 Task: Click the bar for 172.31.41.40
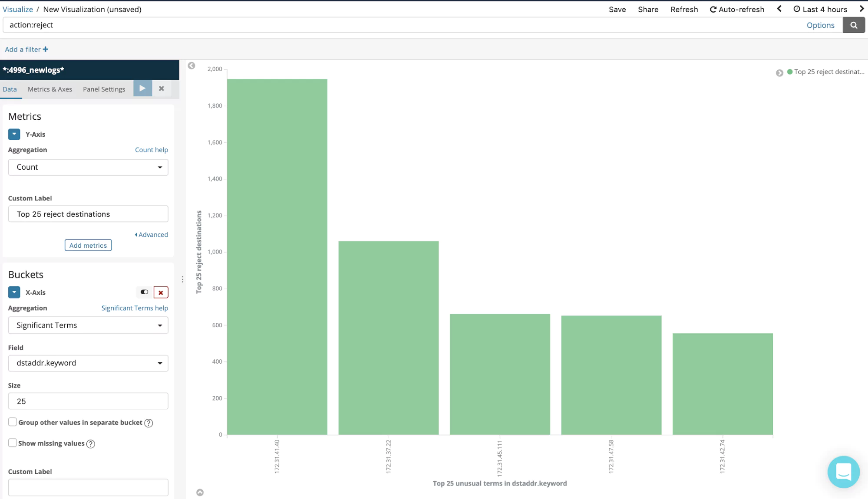tap(277, 257)
